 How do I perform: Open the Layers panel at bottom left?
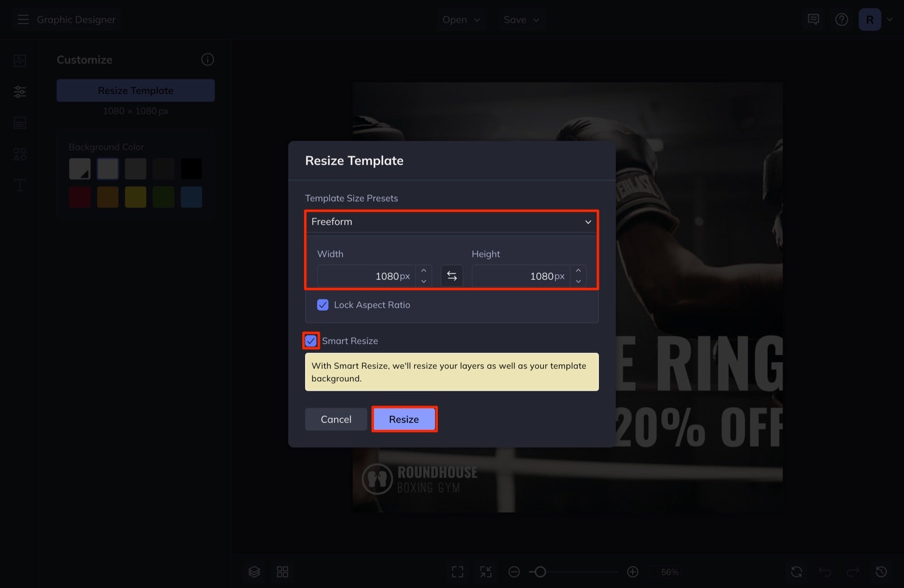[x=254, y=572]
